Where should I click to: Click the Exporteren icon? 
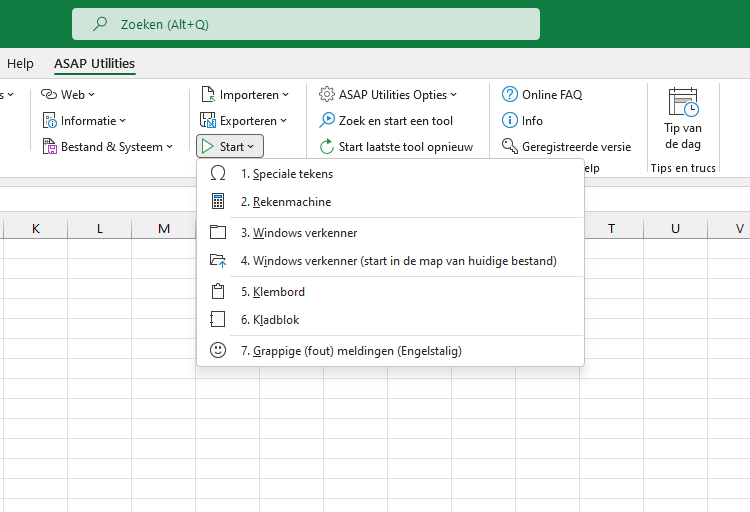(x=208, y=120)
